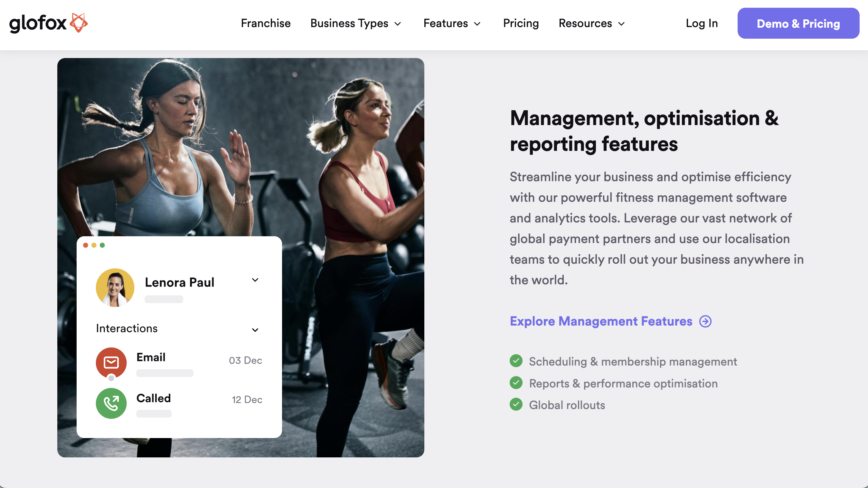
Task: Click the phone call icon for Lenora Paul
Action: (x=111, y=403)
